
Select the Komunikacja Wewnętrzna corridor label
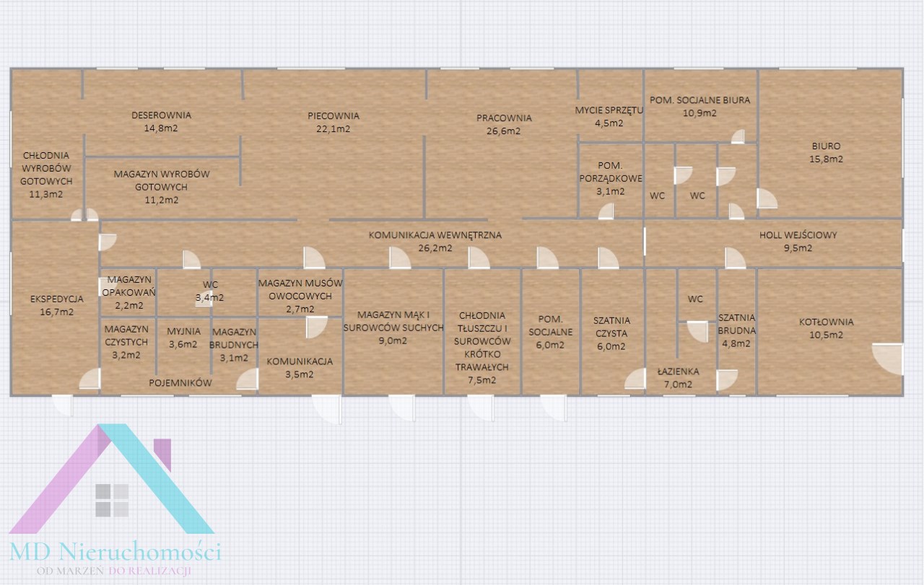pos(435,241)
